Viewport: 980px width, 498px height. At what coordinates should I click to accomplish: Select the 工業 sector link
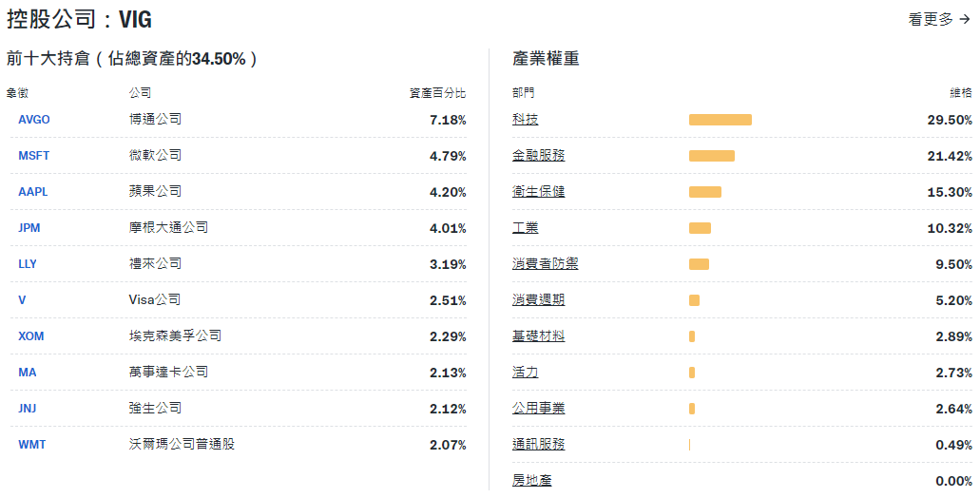pyautogui.click(x=525, y=228)
